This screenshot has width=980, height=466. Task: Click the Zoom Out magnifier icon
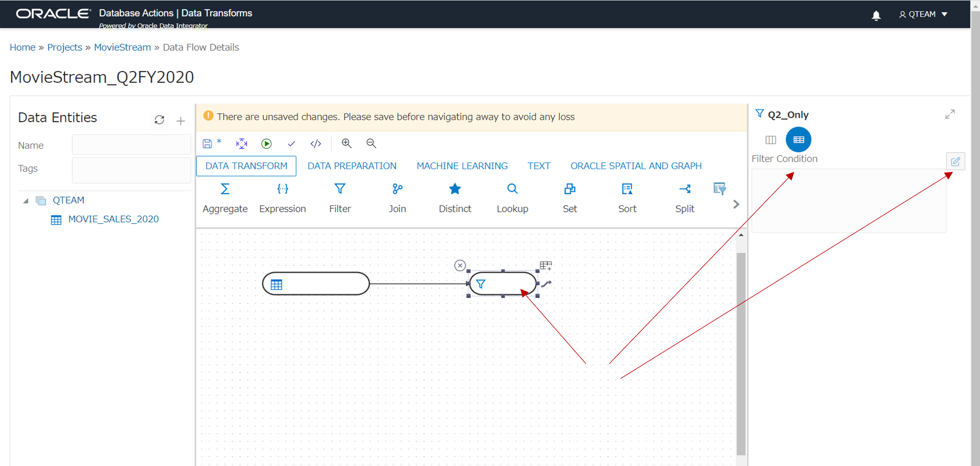pos(371,143)
